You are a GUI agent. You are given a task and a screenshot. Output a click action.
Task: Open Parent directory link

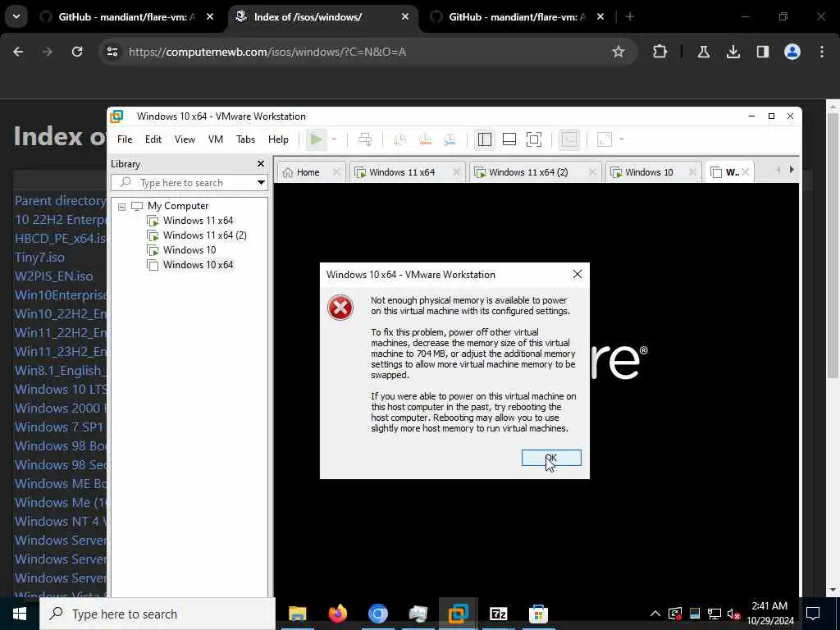60,201
